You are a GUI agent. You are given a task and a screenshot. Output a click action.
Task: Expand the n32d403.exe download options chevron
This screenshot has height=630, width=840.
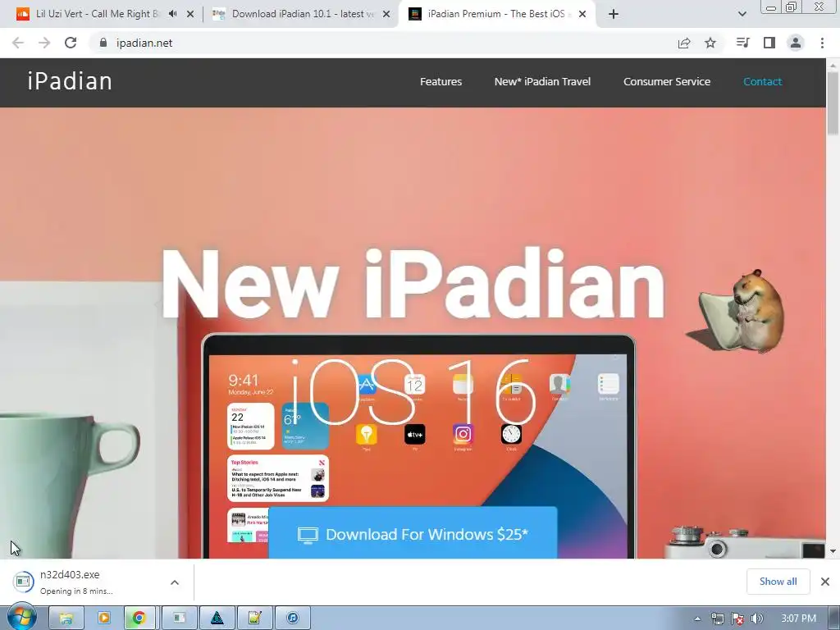[x=175, y=582]
